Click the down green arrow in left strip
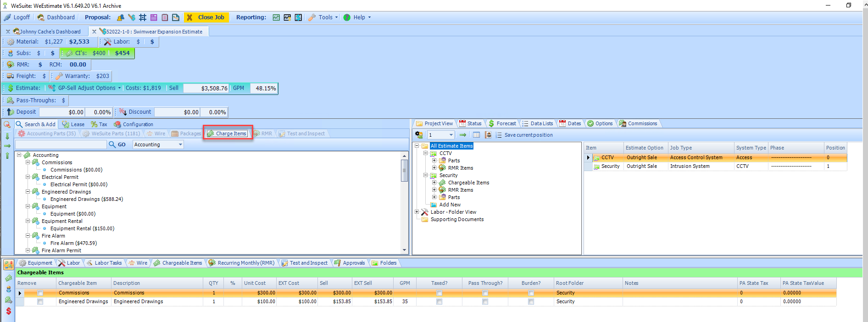The width and height of the screenshot is (868, 322). coord(7,136)
